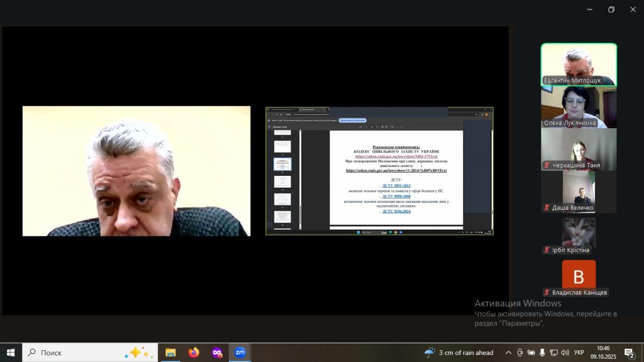Open the Windows Start menu
This screenshot has width=644, height=362.
point(11,352)
